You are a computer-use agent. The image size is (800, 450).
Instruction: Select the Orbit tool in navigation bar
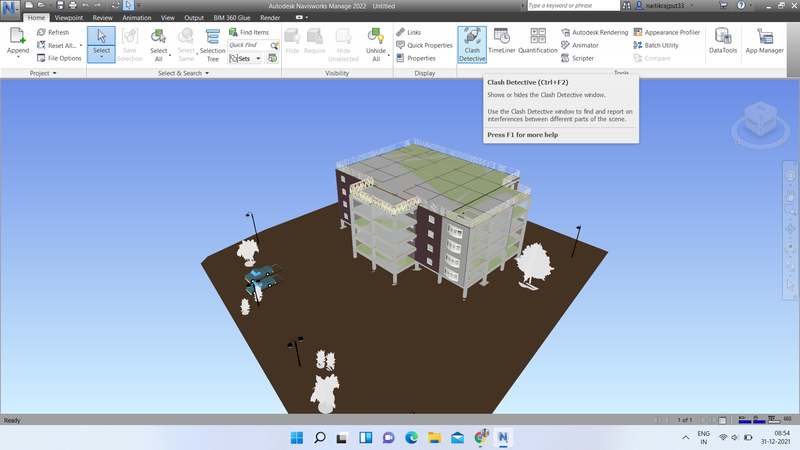pyautogui.click(x=790, y=229)
